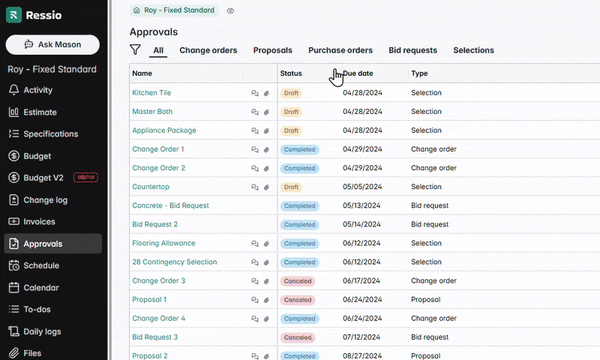Click attachment icon on Change Order 2 row
The width and height of the screenshot is (600, 360).
[x=266, y=168]
